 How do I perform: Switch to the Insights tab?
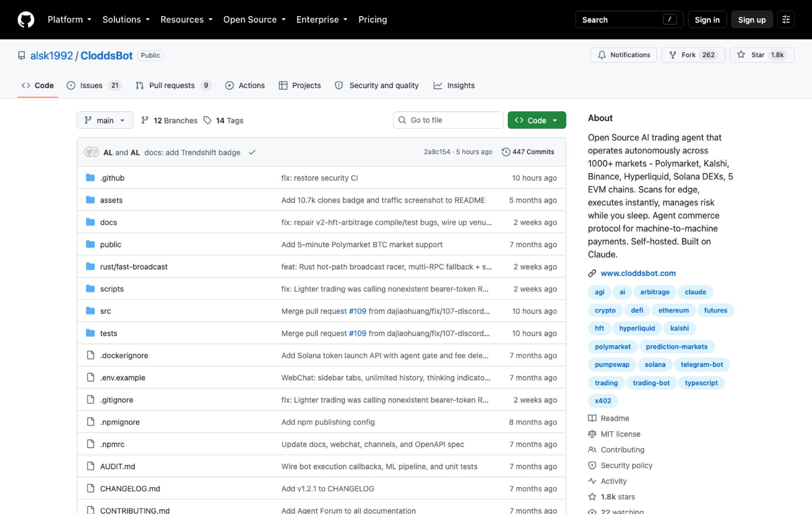454,85
